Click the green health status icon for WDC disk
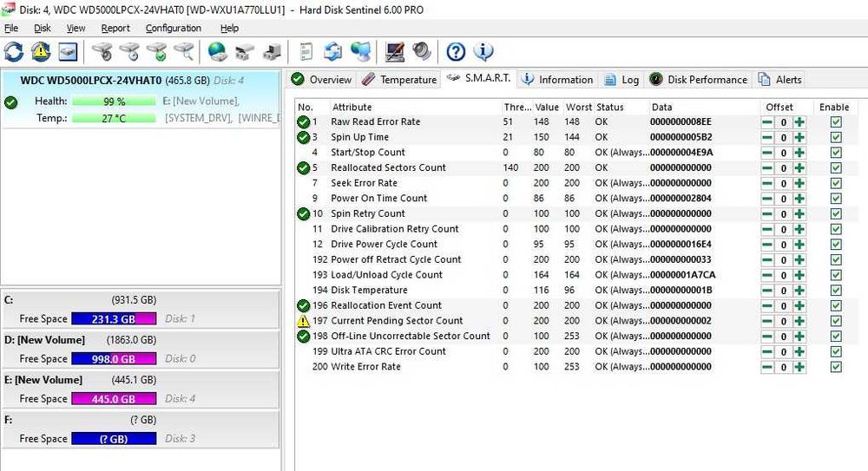Image resolution: width=868 pixels, height=471 pixels. (10, 101)
